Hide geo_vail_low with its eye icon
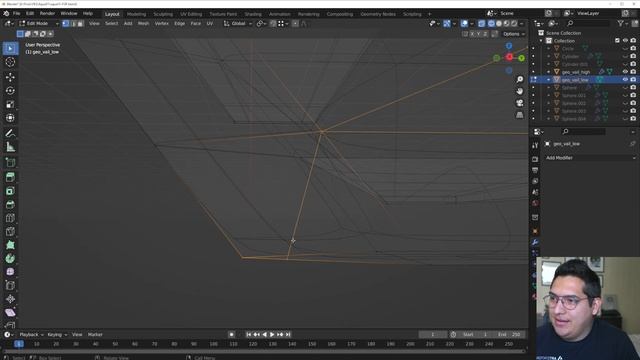Viewport: 640px width, 360px height. point(625,80)
